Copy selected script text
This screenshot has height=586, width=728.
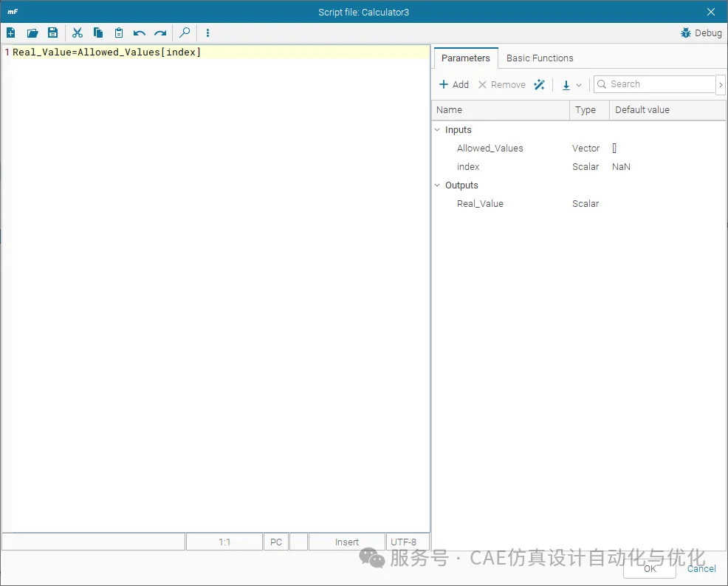98,33
